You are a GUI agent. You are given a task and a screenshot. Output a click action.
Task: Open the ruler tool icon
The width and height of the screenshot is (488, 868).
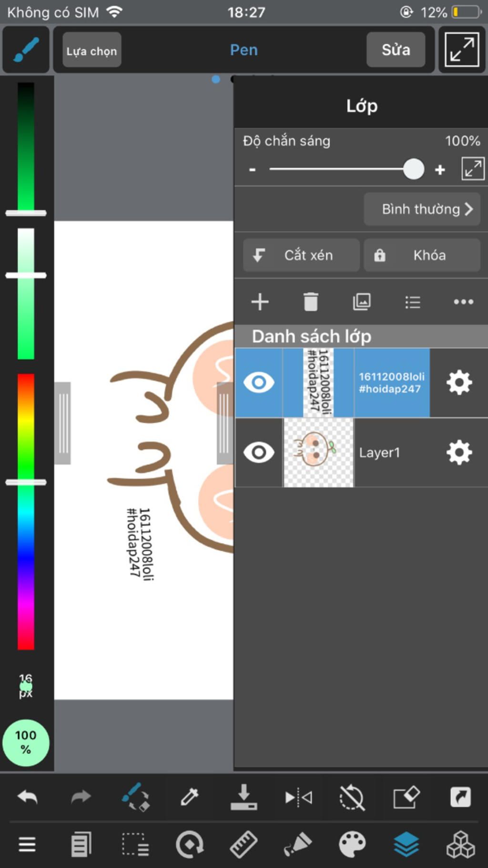pos(244,844)
